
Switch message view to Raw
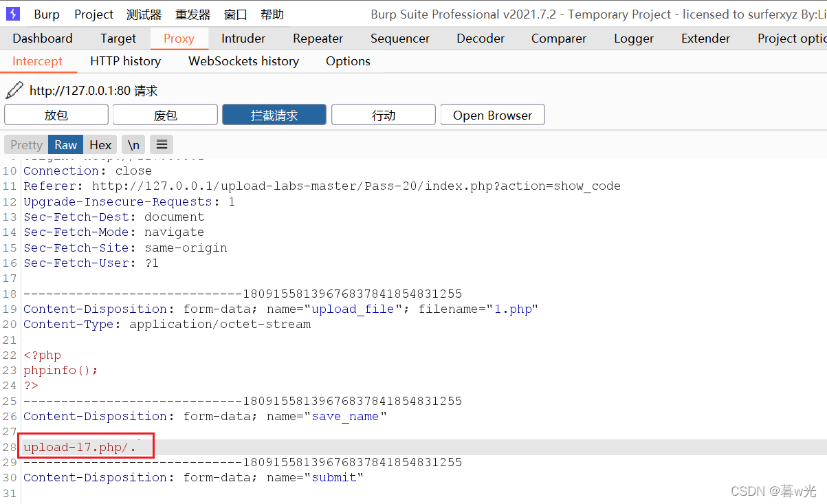pos(66,144)
